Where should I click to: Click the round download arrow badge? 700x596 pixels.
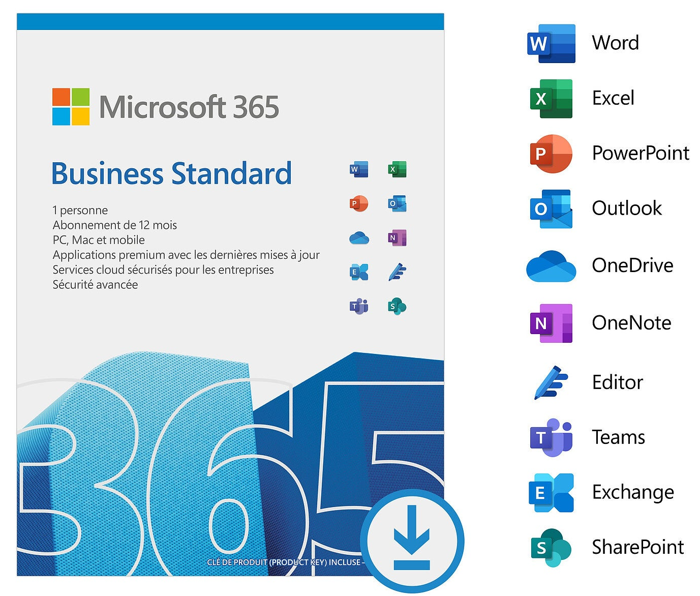pos(412,541)
